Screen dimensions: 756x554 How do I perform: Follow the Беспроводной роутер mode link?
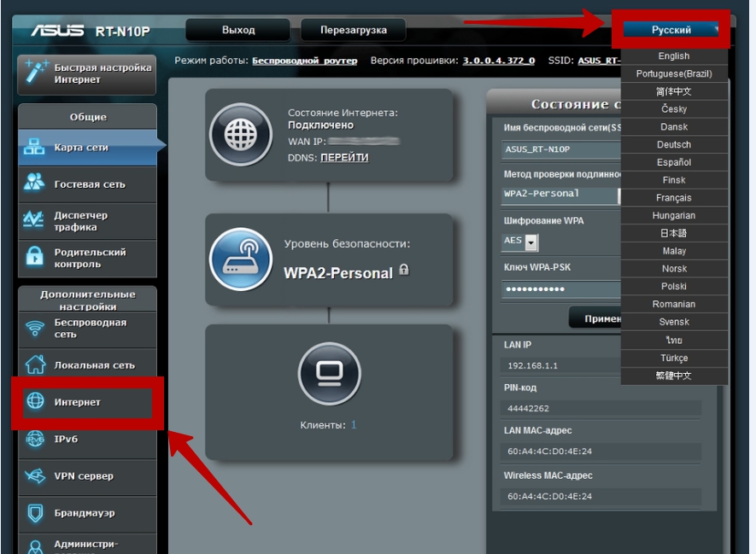305,61
